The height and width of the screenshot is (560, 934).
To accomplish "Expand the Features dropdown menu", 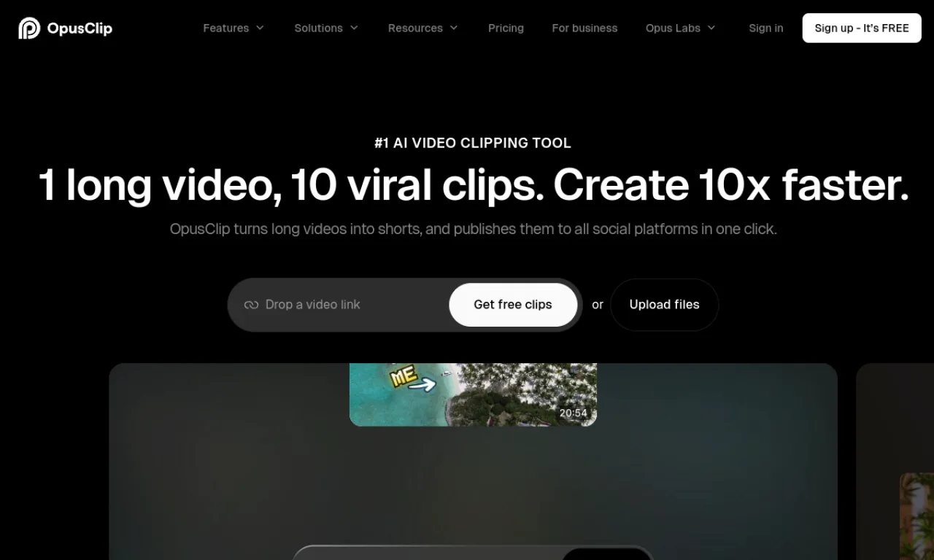I will (x=233, y=28).
